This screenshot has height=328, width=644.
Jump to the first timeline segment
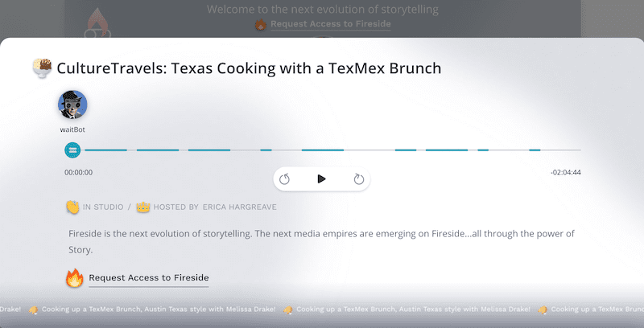[x=106, y=150]
